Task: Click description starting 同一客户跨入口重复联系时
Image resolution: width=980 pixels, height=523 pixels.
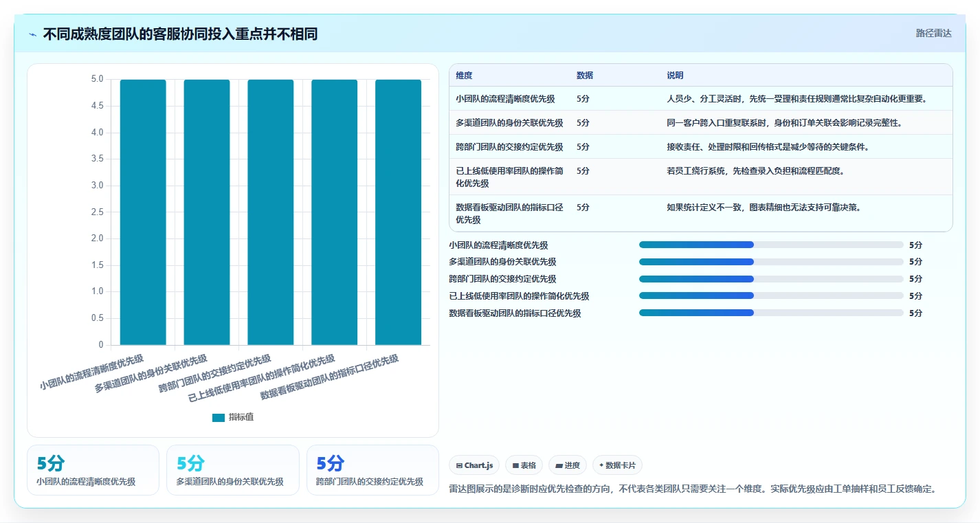Action: click(x=784, y=123)
